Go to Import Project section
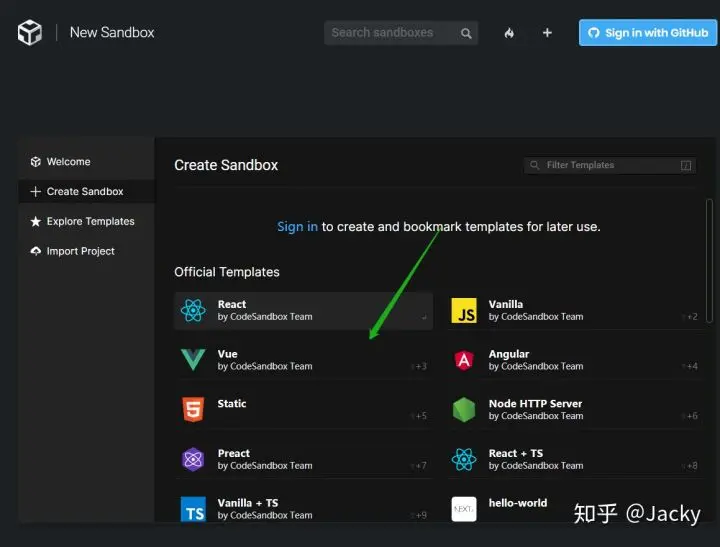The width and height of the screenshot is (720, 547). tap(80, 251)
